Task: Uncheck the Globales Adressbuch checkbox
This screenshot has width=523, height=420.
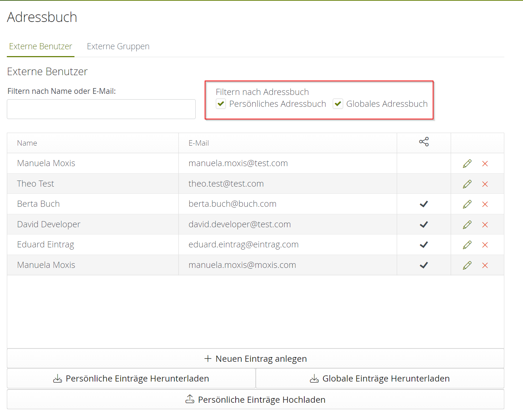Action: coord(338,104)
